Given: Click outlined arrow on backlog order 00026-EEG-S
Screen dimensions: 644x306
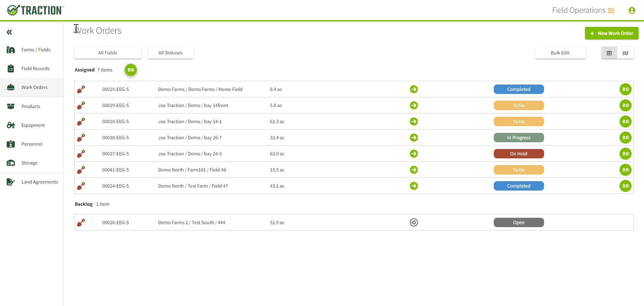Looking at the screenshot, I should 414,222.
